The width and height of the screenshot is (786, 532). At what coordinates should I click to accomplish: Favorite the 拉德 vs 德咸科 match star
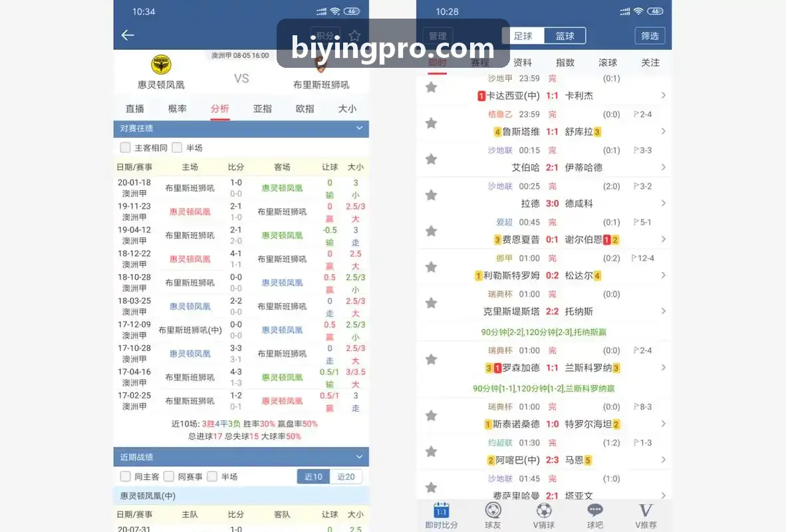click(x=431, y=195)
